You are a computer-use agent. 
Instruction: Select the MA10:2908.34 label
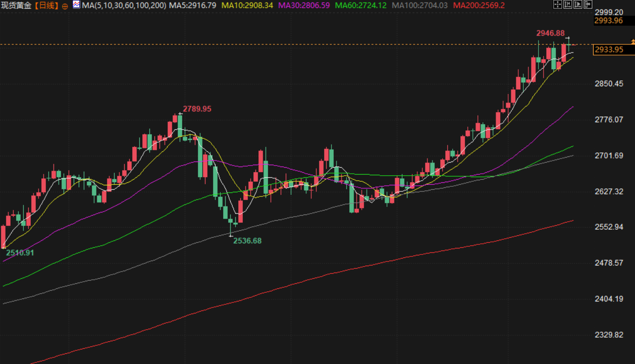pos(247,6)
